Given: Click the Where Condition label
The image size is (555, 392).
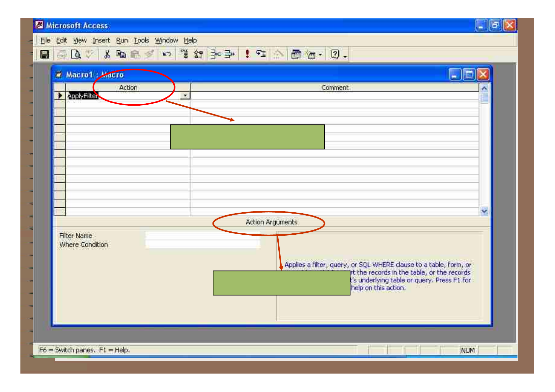Looking at the screenshot, I should click(x=83, y=245).
